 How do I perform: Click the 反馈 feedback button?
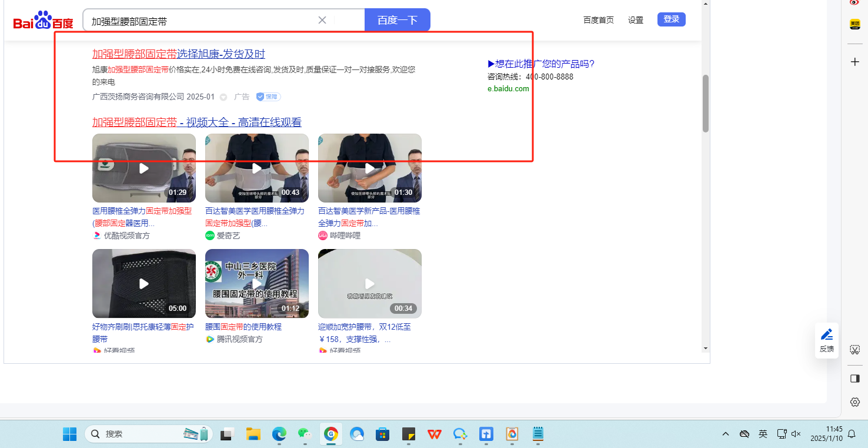point(827,340)
